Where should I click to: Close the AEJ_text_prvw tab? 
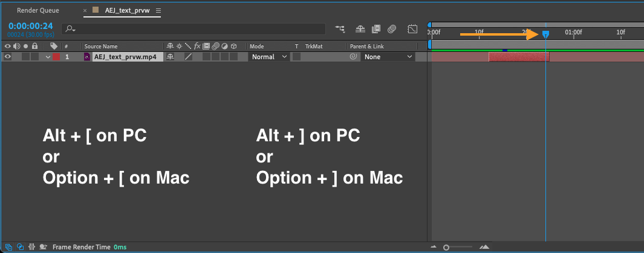[x=85, y=11]
